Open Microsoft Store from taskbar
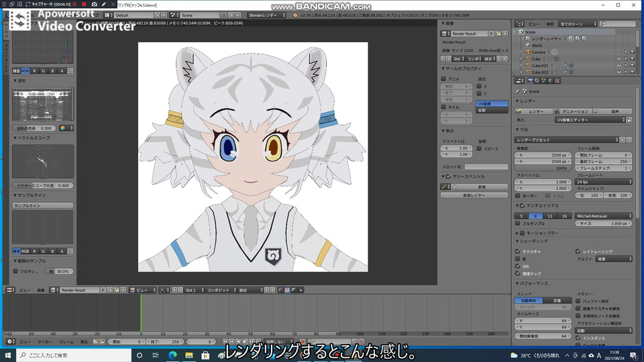Image resolution: width=644 pixels, height=362 pixels. tap(205, 355)
